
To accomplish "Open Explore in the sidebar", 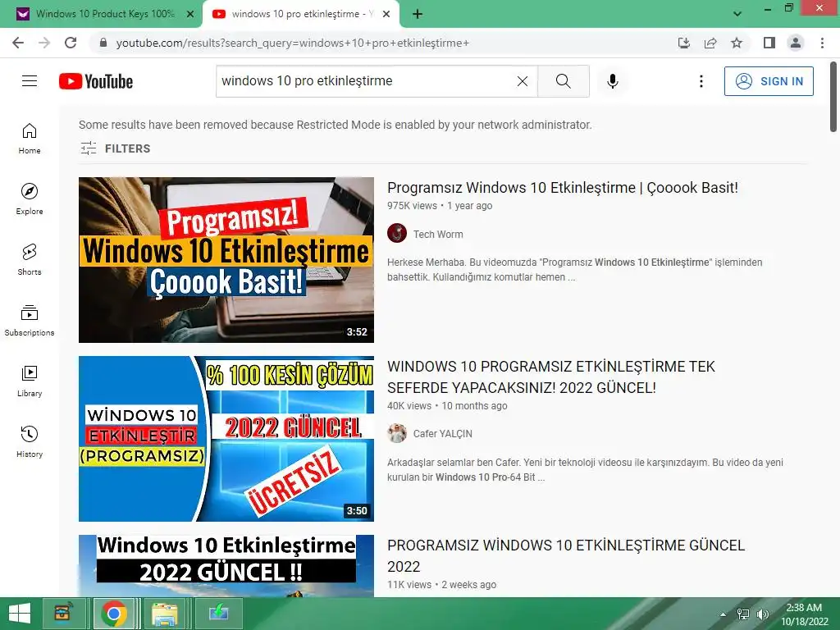I will [30, 199].
